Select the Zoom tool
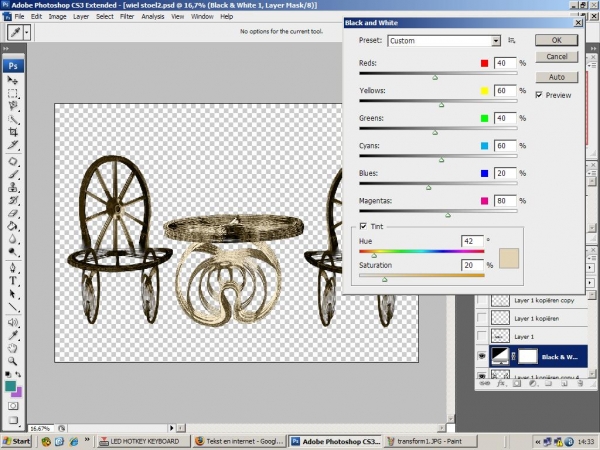The image size is (600, 450). click(x=13, y=361)
